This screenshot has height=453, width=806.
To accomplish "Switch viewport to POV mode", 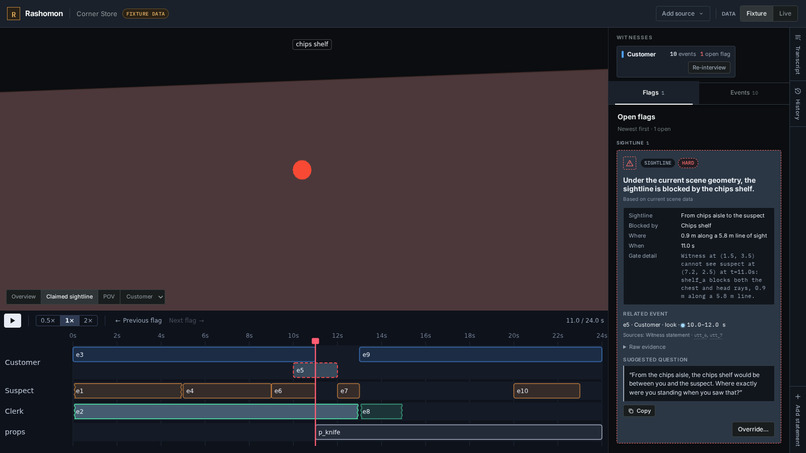I will click(x=109, y=297).
